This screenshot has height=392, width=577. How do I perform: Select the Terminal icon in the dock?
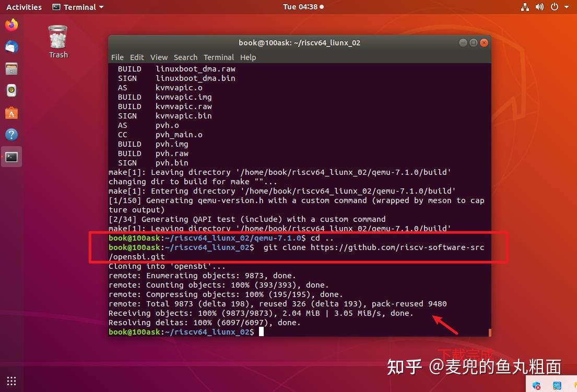tap(11, 156)
